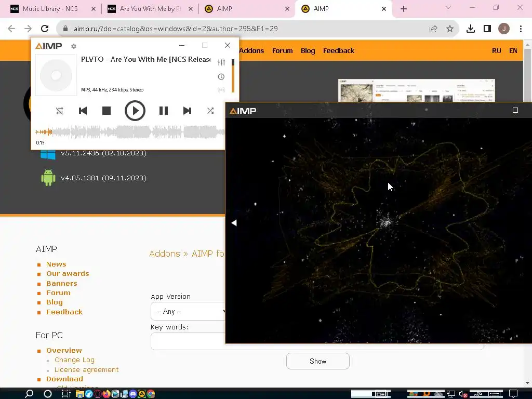The image size is (532, 399).
Task: Open the Download link under For PC
Action: 64,379
